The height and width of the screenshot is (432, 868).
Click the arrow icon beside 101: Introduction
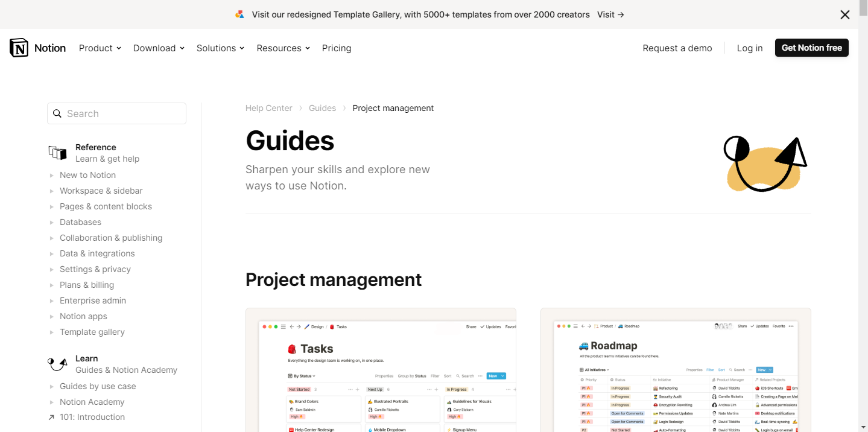pyautogui.click(x=51, y=417)
